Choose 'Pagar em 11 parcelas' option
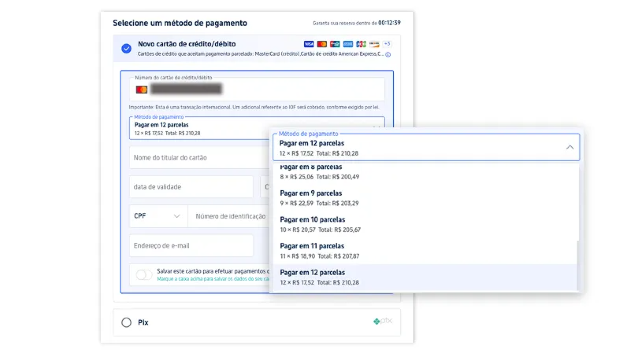The width and height of the screenshot is (638, 360). click(425, 251)
